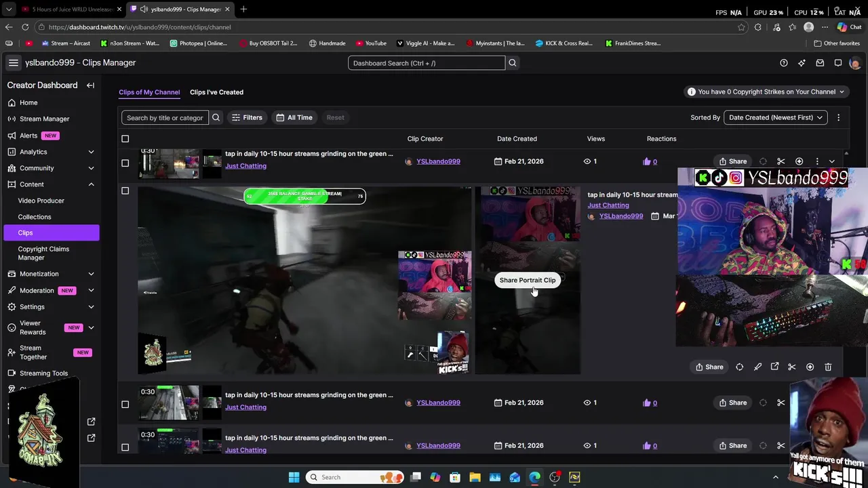This screenshot has height=488, width=868.
Task: Collapse the Content sidebar section
Action: (x=91, y=184)
